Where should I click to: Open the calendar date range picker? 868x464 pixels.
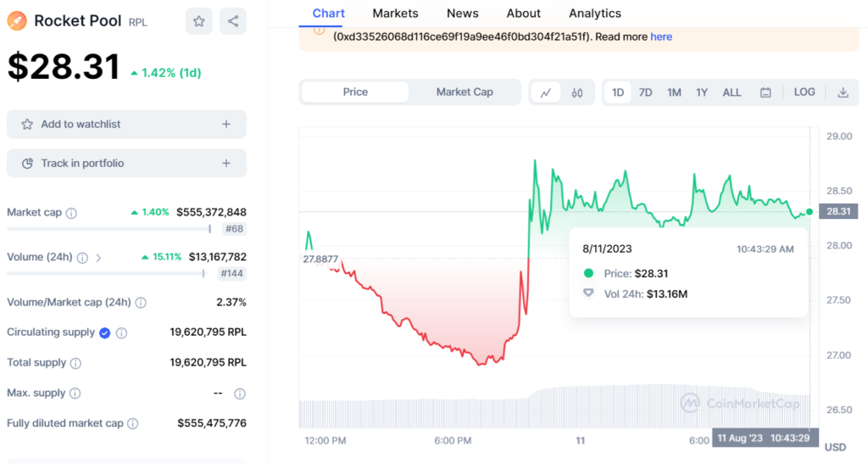[765, 92]
